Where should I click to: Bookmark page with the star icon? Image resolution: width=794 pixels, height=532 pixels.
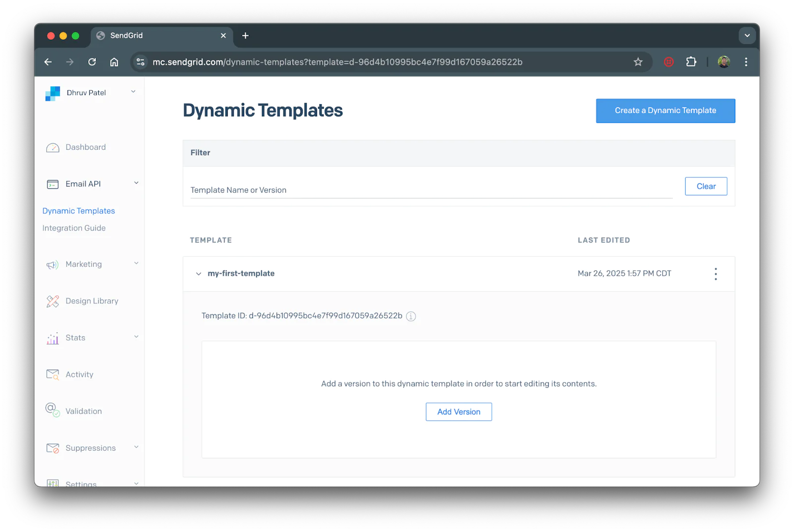click(638, 62)
